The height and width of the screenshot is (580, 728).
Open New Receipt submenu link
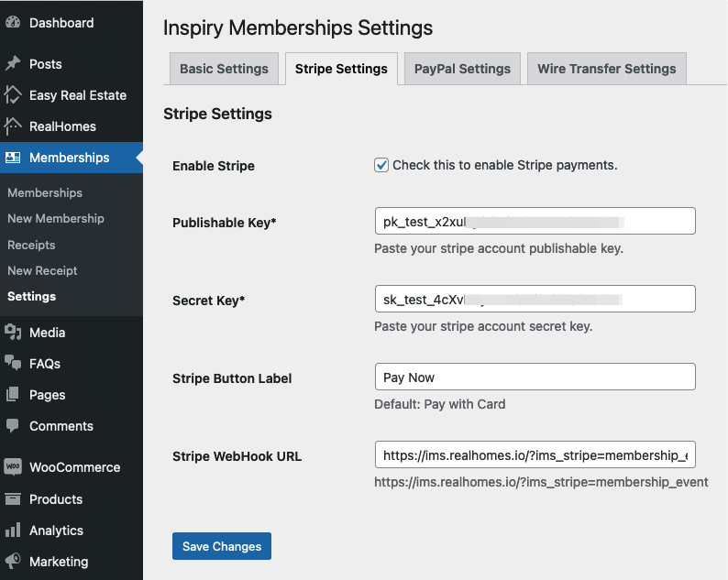point(42,270)
